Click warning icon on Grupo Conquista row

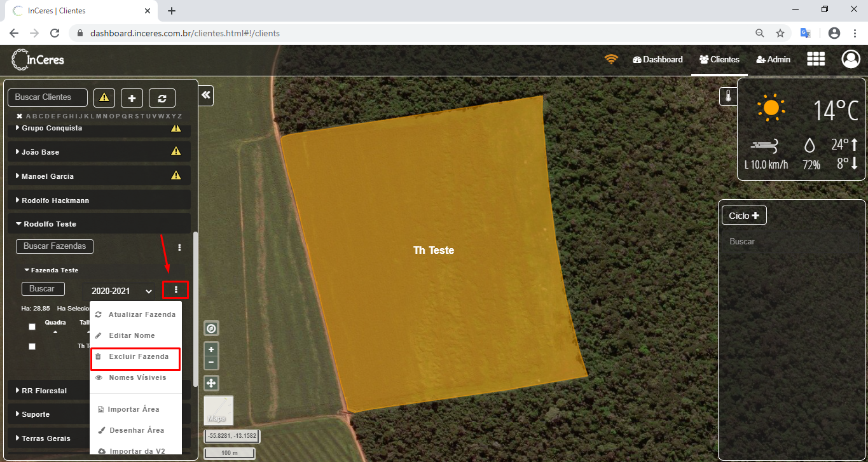coord(176,128)
